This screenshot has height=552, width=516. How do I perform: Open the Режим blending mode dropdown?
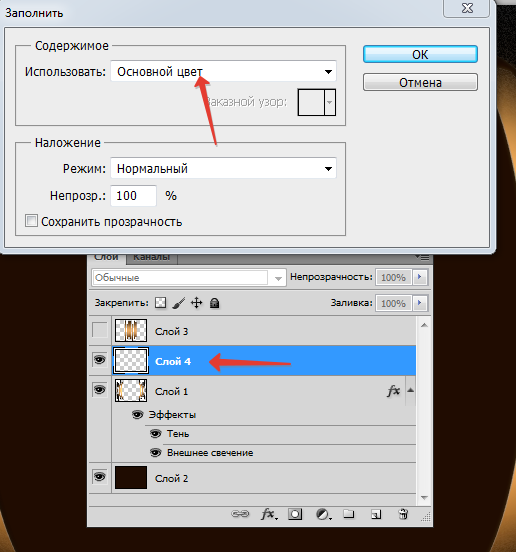point(224,169)
